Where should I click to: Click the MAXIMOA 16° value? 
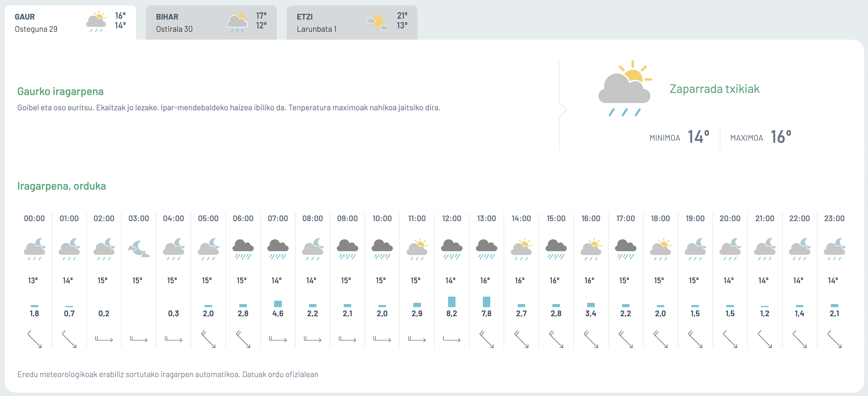781,137
